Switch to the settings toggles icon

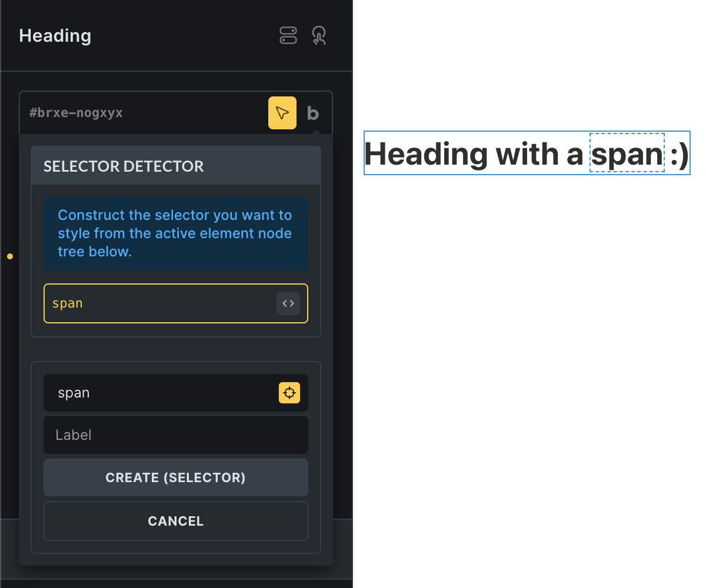[288, 36]
